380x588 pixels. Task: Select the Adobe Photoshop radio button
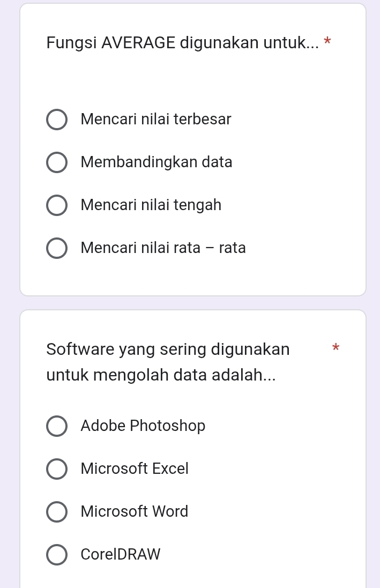(57, 426)
